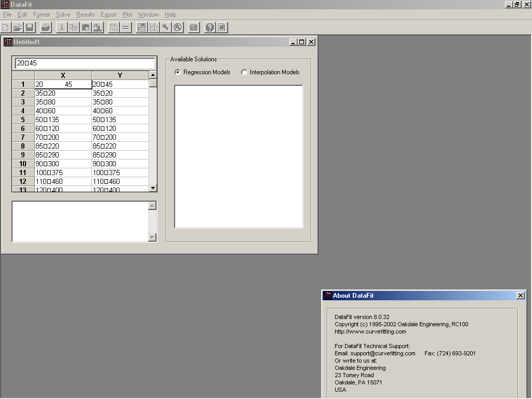Click the wrench tool toolbar icon
This screenshot has width=532, height=399.
tap(166, 28)
